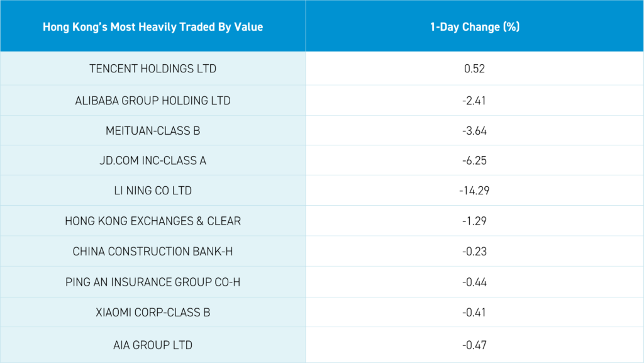Select the JD.com Inc-Class A cell

point(153,160)
